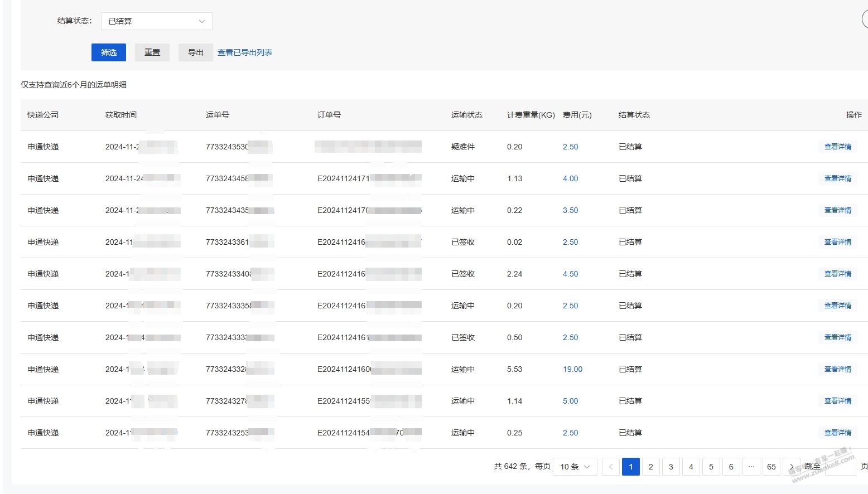Screen dimensions: 868x494
Task: Click the 1.13 weight value
Action: [x=515, y=178]
